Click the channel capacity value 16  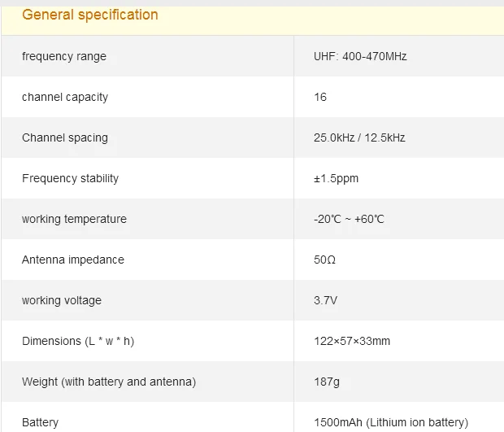click(320, 97)
